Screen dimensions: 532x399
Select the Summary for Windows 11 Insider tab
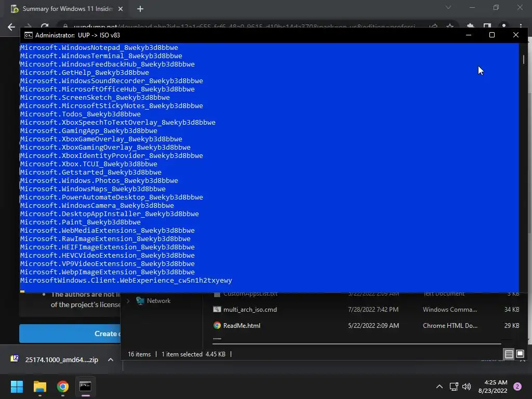click(67, 9)
